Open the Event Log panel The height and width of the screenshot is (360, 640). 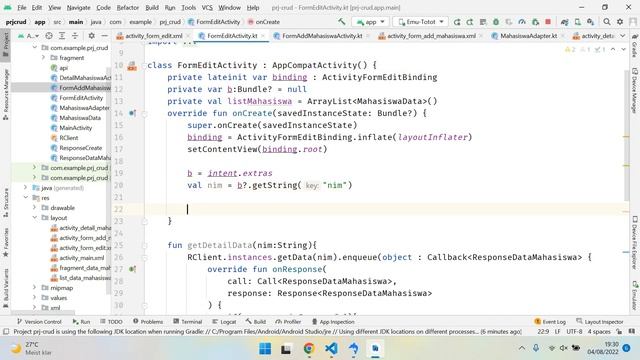click(550, 322)
